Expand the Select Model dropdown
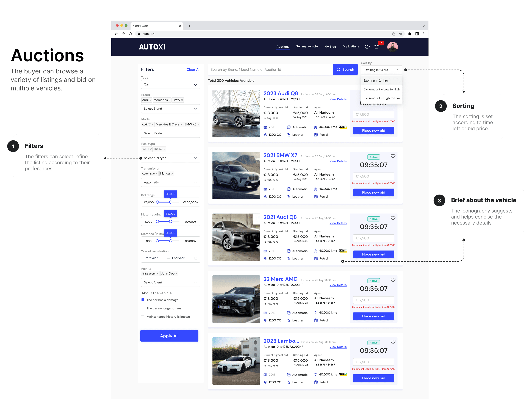Viewport: 532px width, 399px height. [x=171, y=133]
